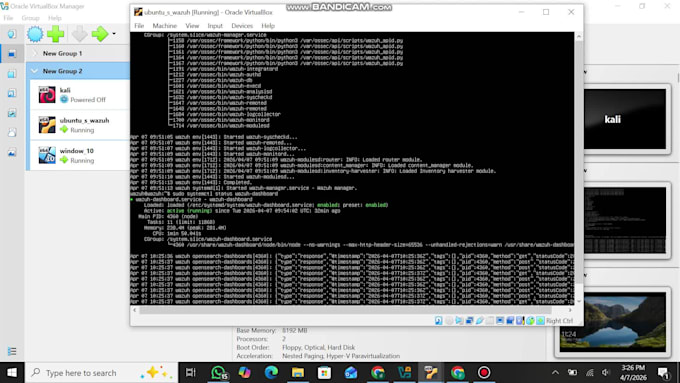Screen dimensions: 680x383
Task: Click the volume speaker tray icon
Action: 606,373
